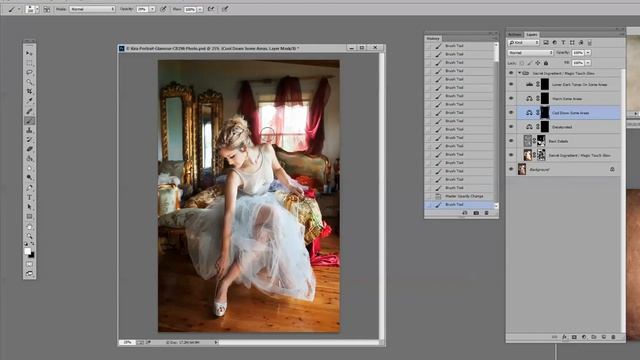Open the layer Fill slider arrow
The width and height of the screenshot is (640, 360).
click(588, 63)
